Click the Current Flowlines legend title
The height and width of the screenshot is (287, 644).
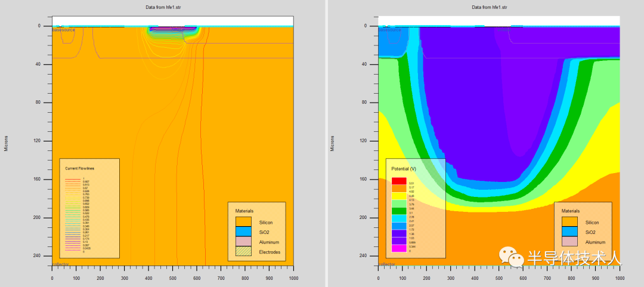point(80,169)
